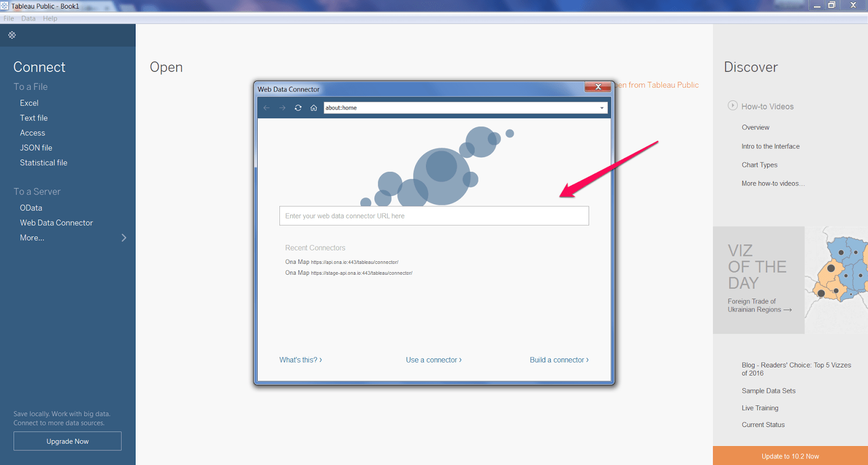The width and height of the screenshot is (868, 465).
Task: Open from Tableau Public link
Action: coord(657,85)
